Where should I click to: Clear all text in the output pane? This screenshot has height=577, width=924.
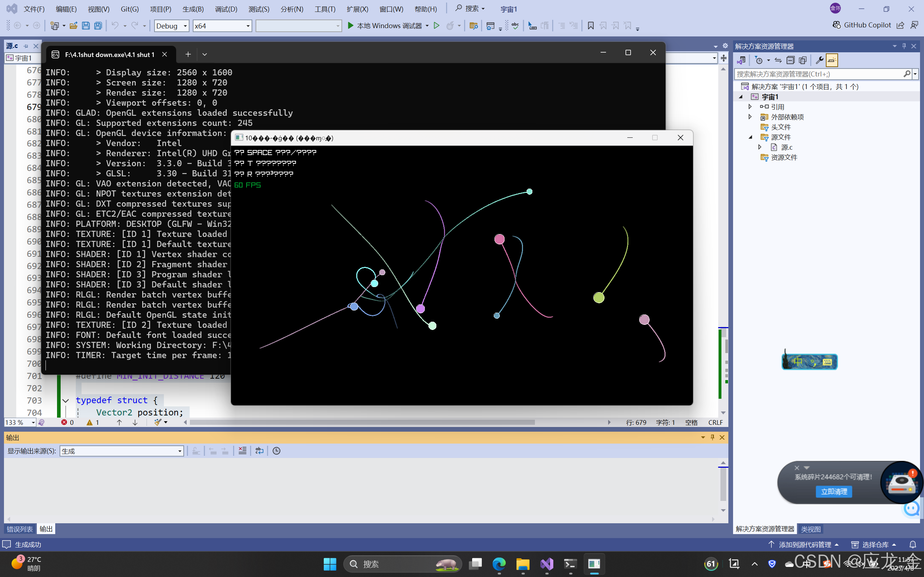[x=242, y=451]
